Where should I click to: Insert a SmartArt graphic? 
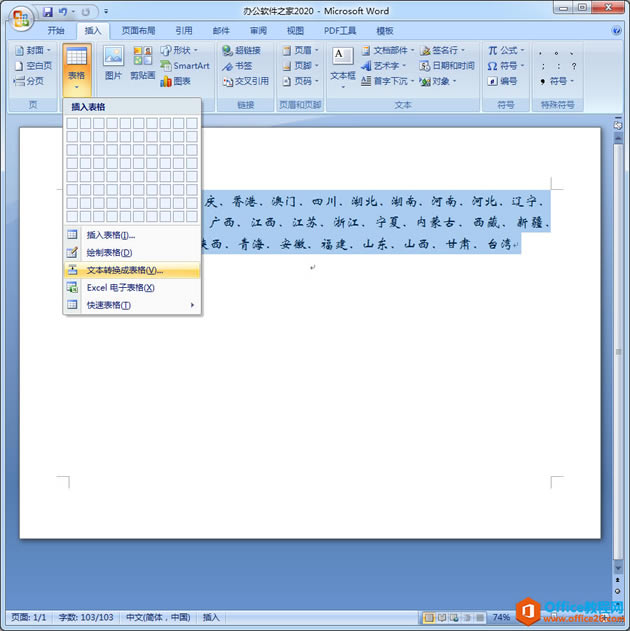coord(185,66)
